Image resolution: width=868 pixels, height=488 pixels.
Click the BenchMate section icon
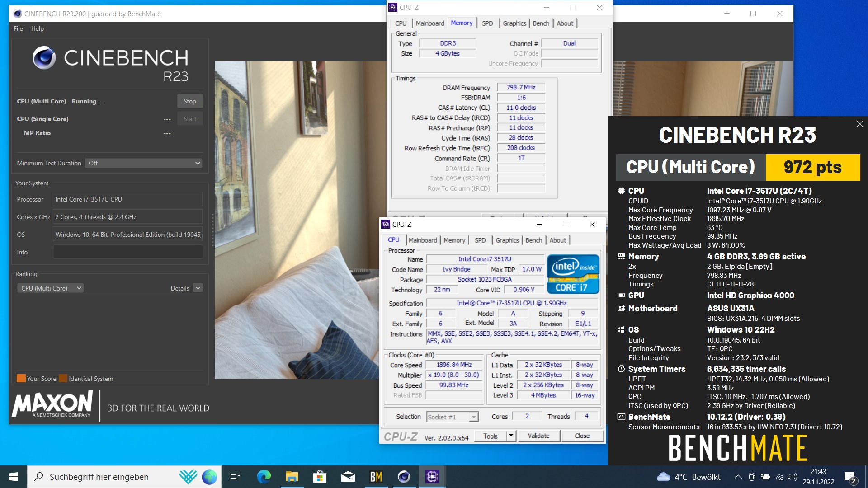point(621,417)
